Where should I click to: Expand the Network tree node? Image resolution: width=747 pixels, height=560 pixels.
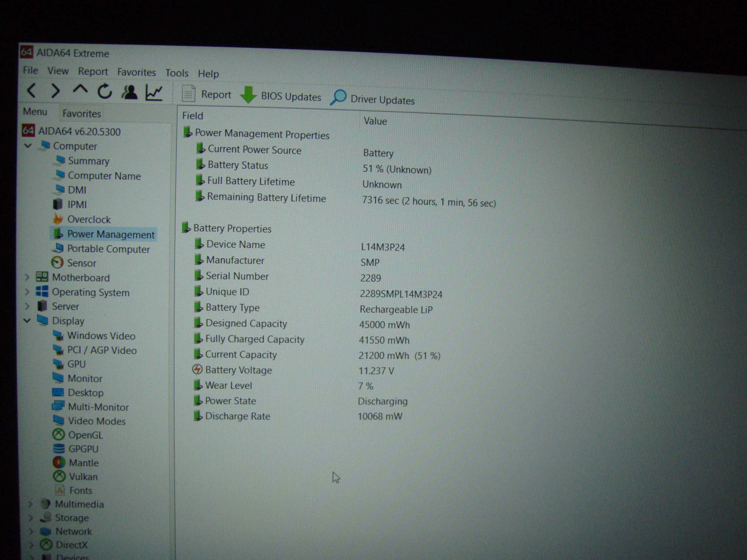[x=31, y=531]
